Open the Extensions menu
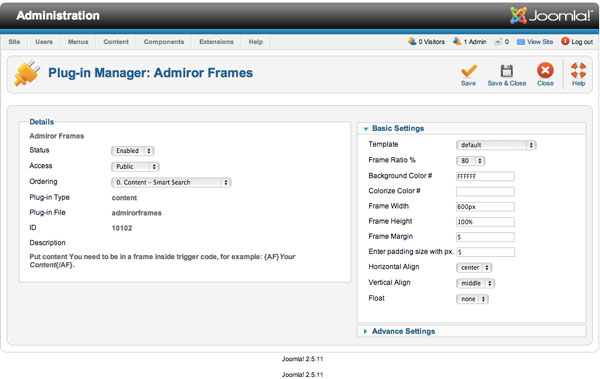 click(x=216, y=42)
